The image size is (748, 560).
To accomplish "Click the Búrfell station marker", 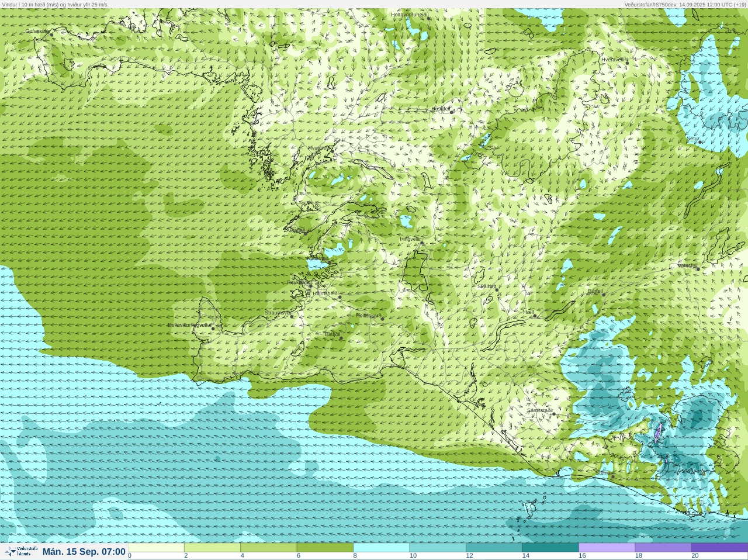I will [x=604, y=294].
